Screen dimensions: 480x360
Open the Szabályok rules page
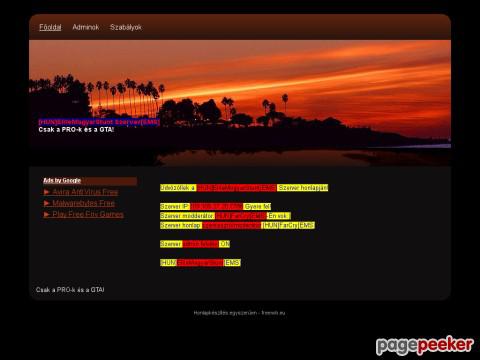pos(126,27)
